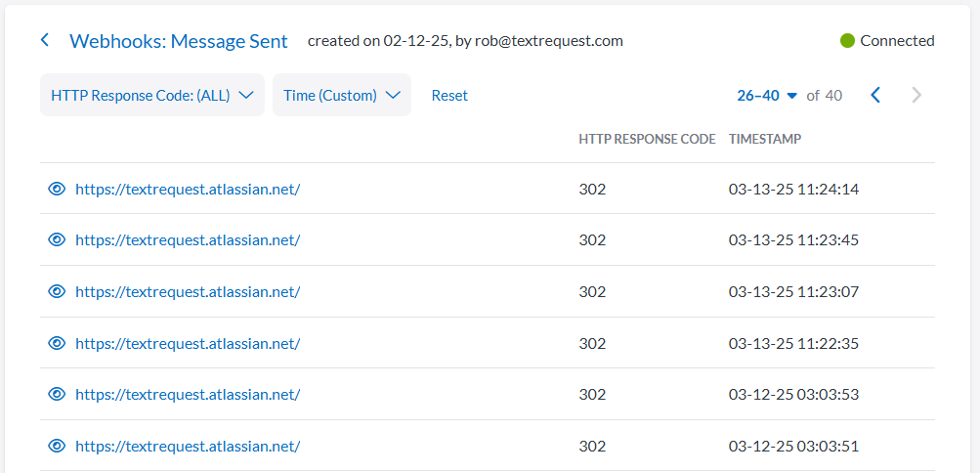Open the atlassian.net link at 11:23:07
Screen dimensions: 980x473
[x=187, y=291]
